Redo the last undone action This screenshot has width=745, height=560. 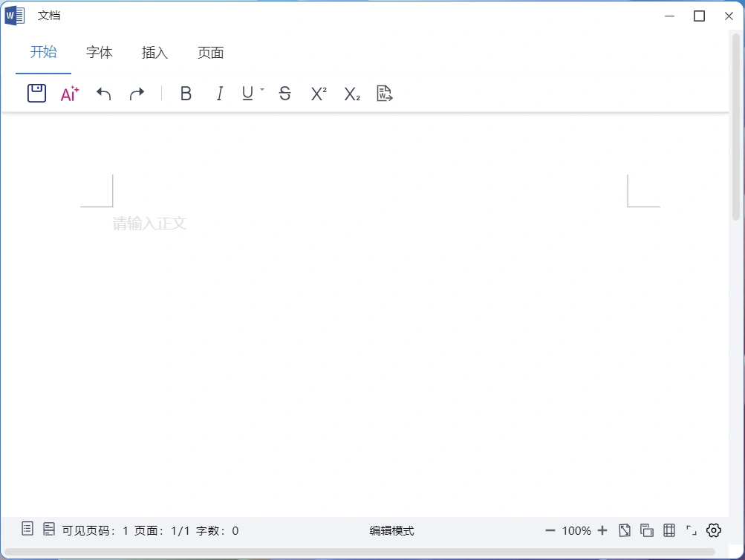[137, 94]
